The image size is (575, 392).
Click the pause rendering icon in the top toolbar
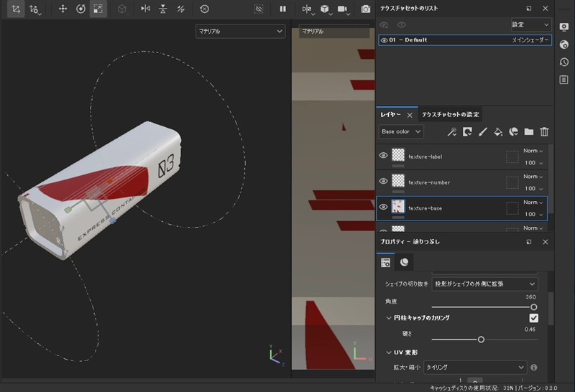(x=282, y=9)
